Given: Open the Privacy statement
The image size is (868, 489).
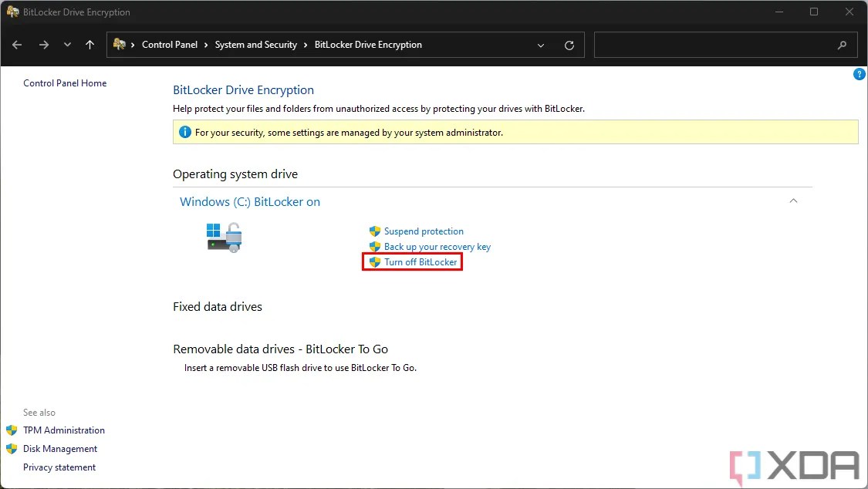Looking at the screenshot, I should click(x=59, y=467).
